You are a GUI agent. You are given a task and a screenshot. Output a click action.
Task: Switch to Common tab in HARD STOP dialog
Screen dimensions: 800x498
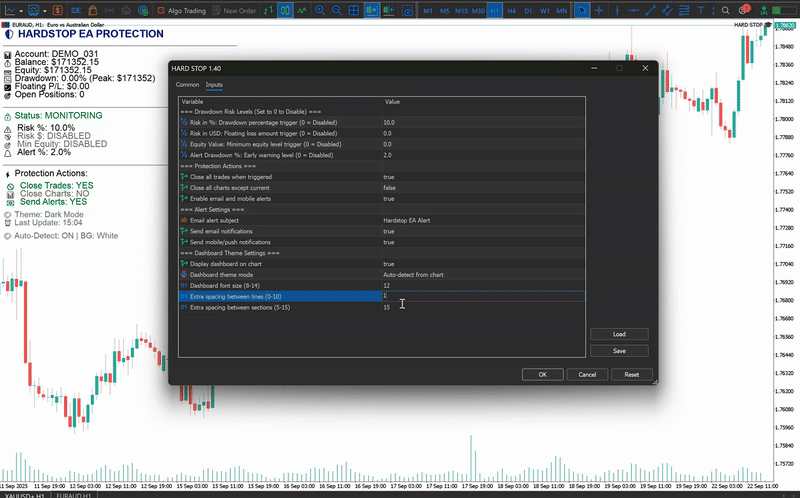187,85
